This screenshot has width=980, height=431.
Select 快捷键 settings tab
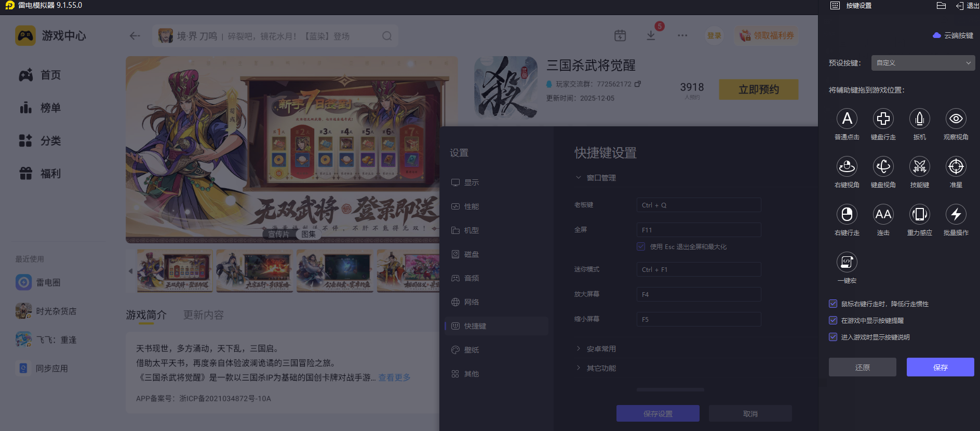[496, 326]
